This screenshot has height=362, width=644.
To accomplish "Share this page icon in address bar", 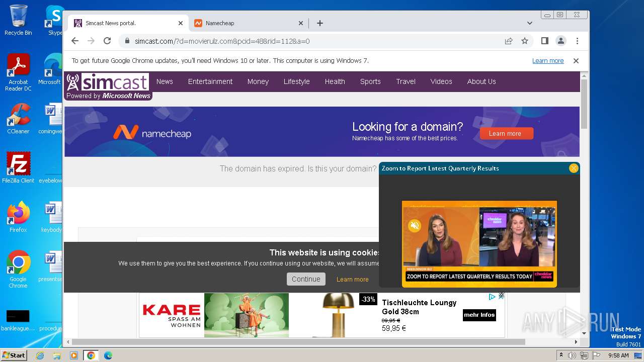I will coord(509,41).
